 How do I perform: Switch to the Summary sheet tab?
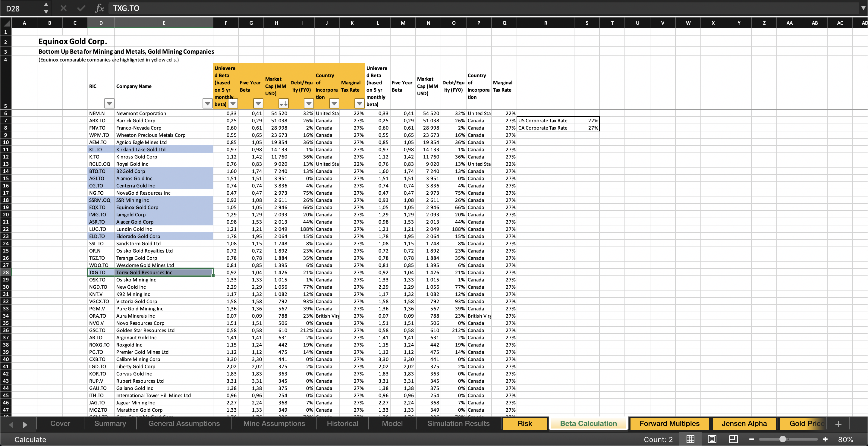(x=110, y=423)
